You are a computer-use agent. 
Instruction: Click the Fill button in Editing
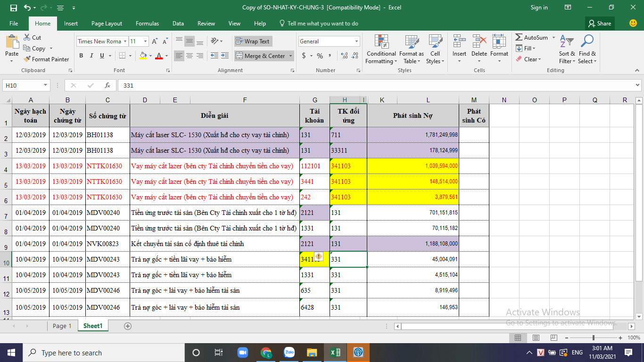(x=525, y=49)
